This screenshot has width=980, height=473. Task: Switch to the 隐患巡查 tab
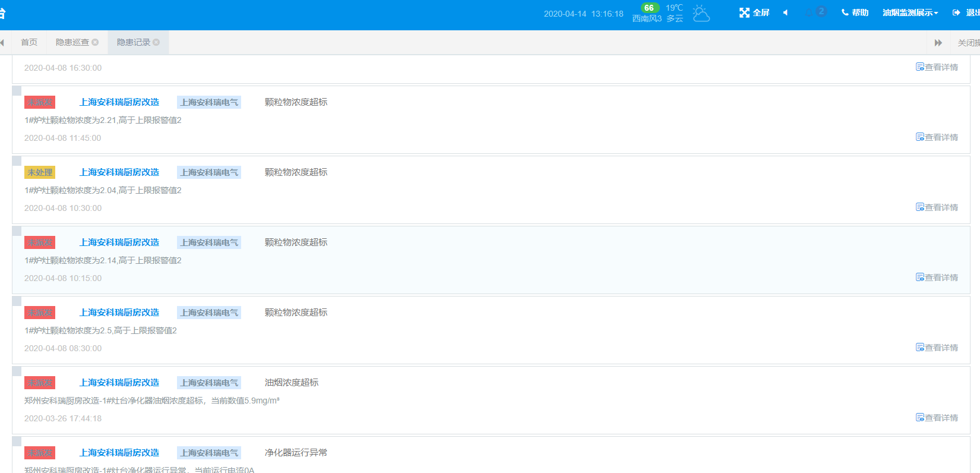tap(72, 42)
